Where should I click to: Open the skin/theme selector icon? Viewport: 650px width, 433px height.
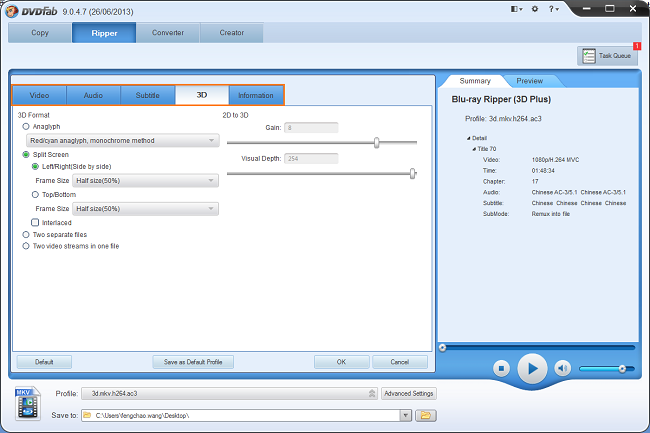click(x=516, y=9)
